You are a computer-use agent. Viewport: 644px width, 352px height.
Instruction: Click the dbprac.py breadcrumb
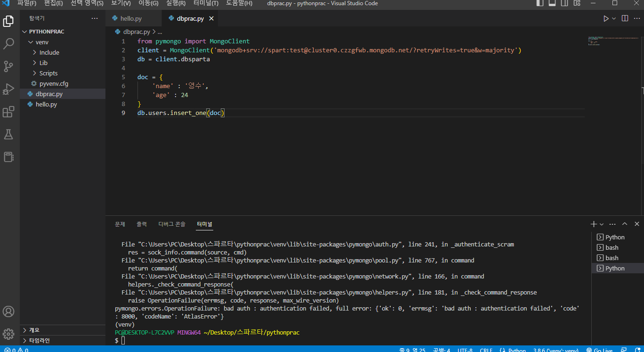coord(137,32)
